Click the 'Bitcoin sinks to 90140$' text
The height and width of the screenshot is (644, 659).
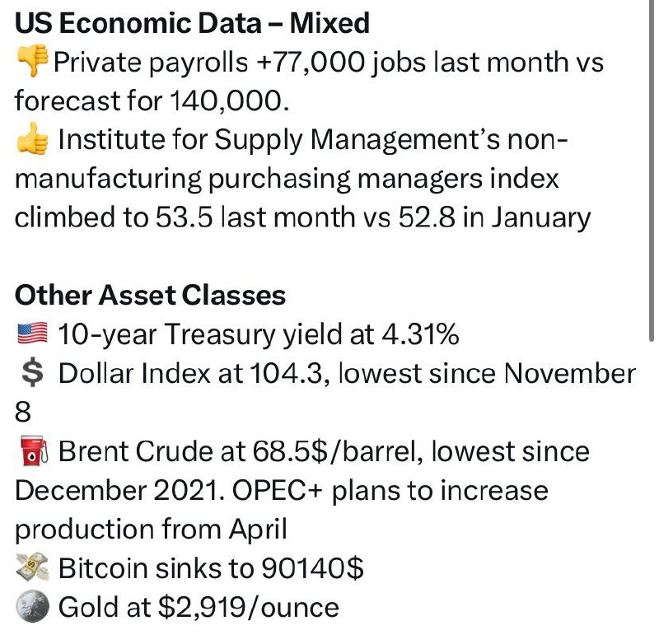coord(211,568)
